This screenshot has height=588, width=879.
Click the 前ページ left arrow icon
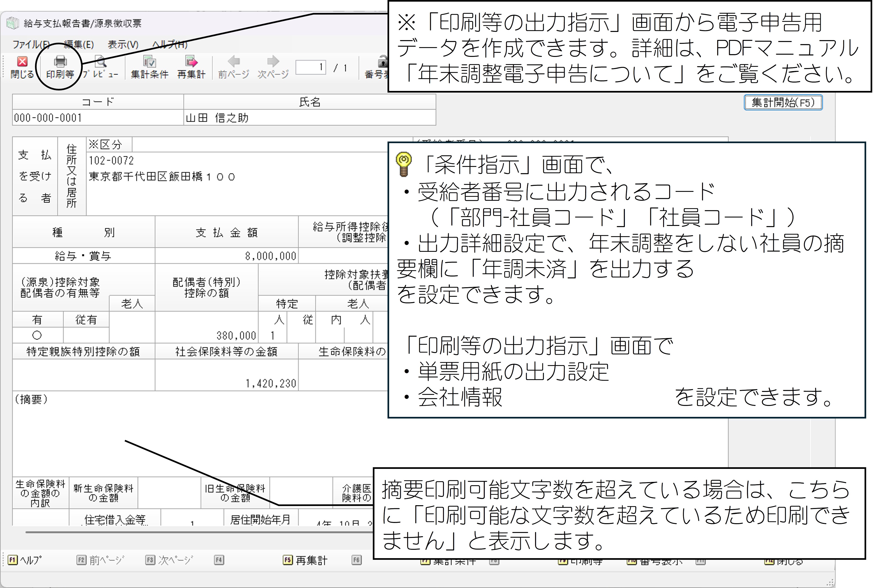(234, 61)
